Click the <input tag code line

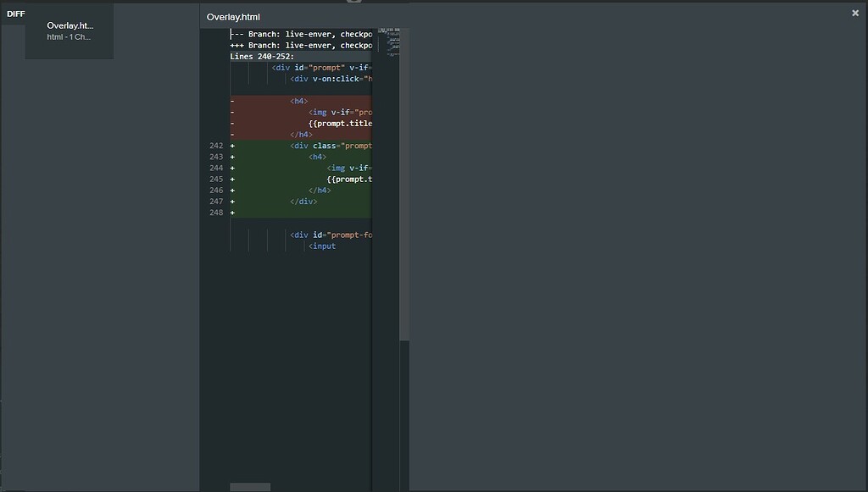[x=323, y=246]
